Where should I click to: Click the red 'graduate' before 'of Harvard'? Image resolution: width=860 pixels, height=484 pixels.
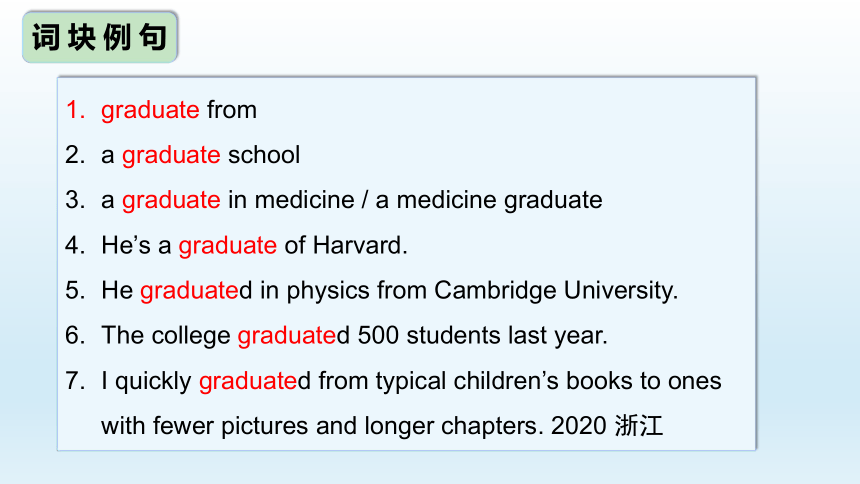coord(228,246)
